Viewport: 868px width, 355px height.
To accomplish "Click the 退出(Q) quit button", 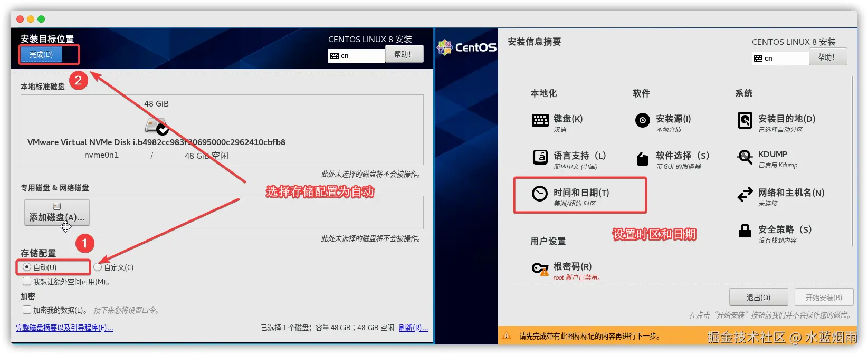I will [x=758, y=297].
